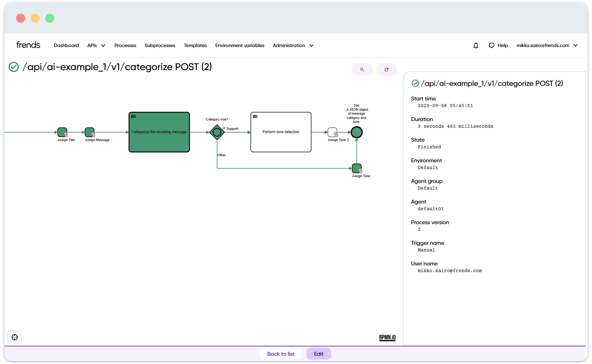
Task: Open the notifications bell
Action: (x=476, y=45)
